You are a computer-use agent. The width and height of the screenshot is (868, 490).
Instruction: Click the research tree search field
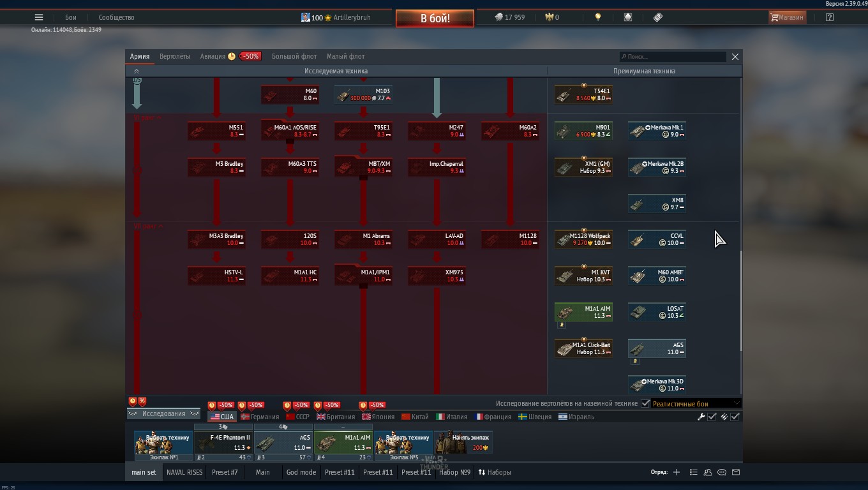673,57
